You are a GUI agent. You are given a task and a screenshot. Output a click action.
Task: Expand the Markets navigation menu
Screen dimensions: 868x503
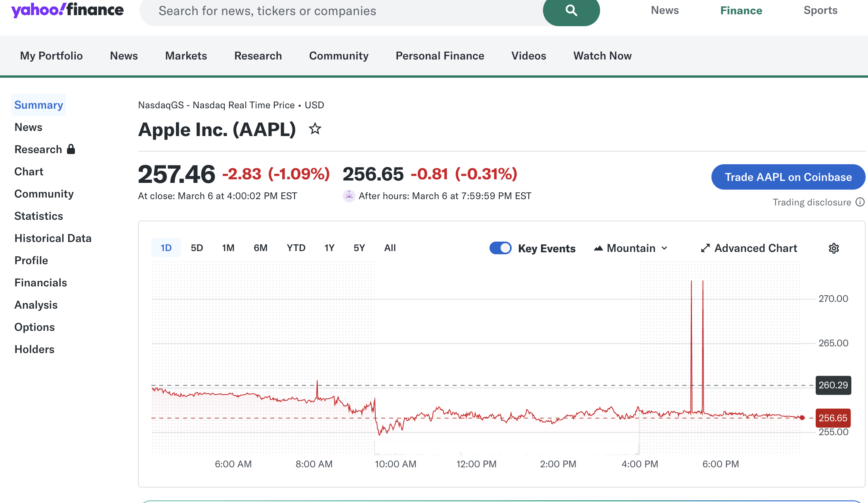186,56
